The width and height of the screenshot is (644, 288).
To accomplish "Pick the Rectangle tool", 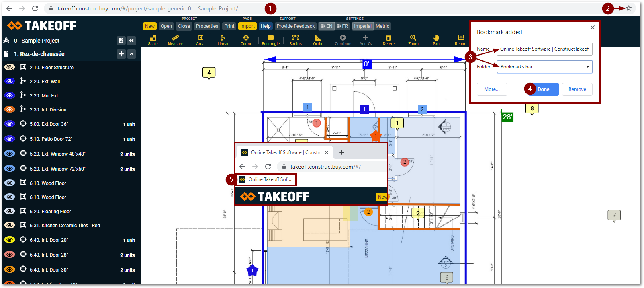I will [x=270, y=40].
